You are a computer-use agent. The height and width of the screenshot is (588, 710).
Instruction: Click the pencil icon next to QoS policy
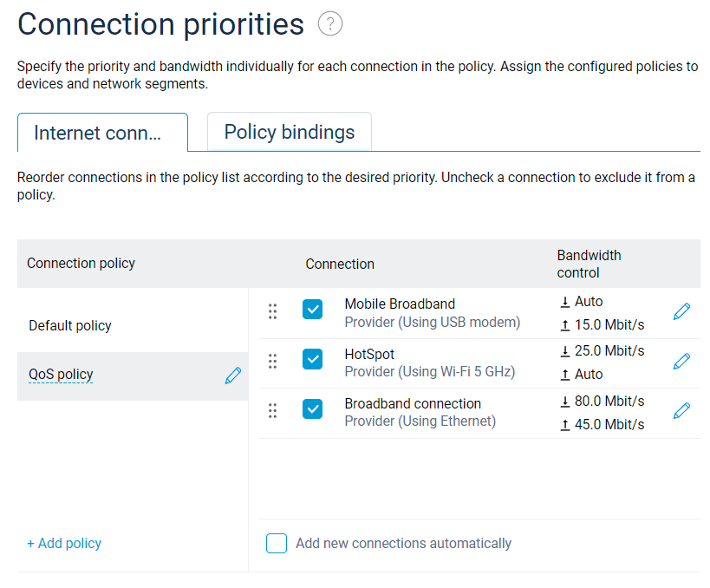coord(232,376)
